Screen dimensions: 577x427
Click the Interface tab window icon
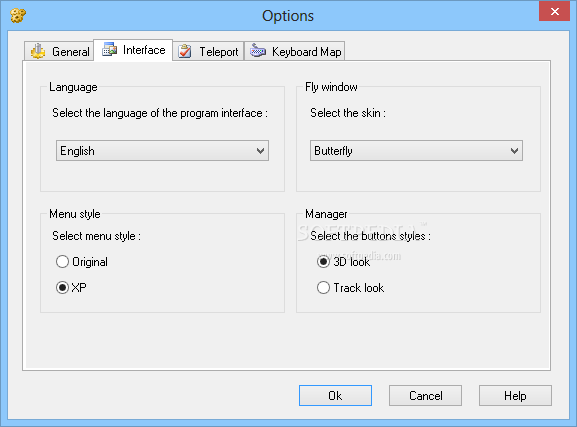110,49
